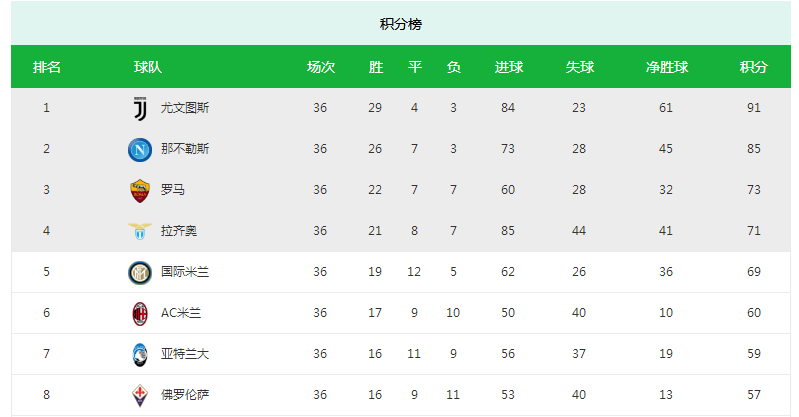Click the Juventus club crest icon

tap(139, 108)
